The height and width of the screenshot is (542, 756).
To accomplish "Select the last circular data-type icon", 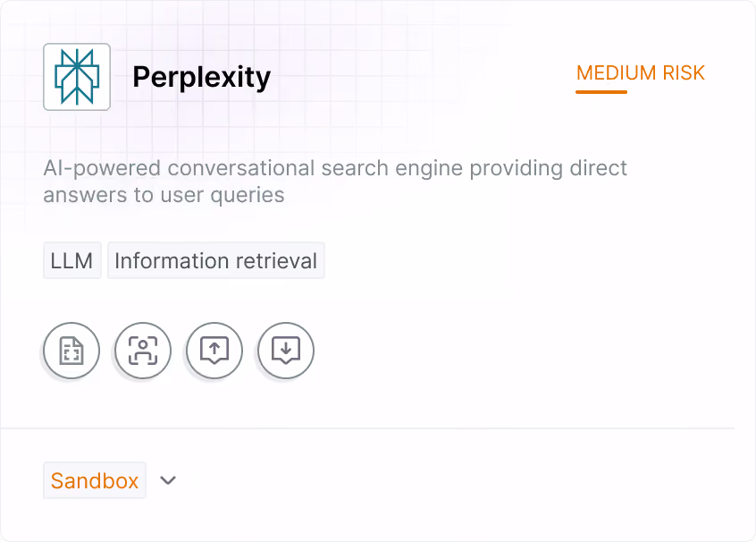I will tap(286, 351).
